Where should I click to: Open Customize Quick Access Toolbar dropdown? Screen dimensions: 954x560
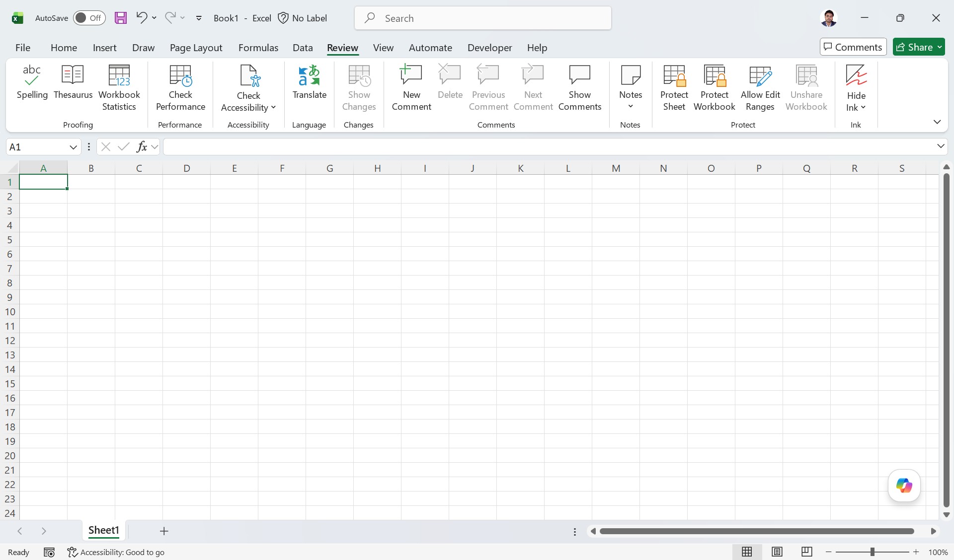tap(199, 18)
